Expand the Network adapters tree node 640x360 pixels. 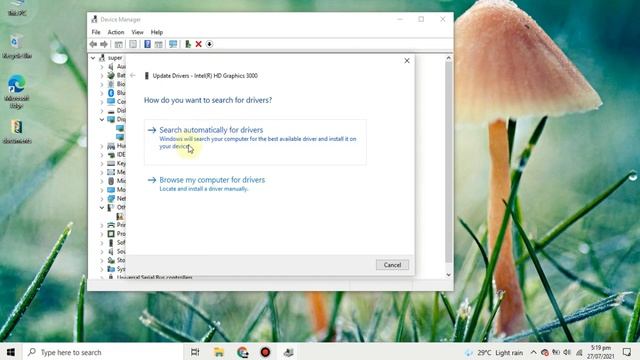(102, 199)
